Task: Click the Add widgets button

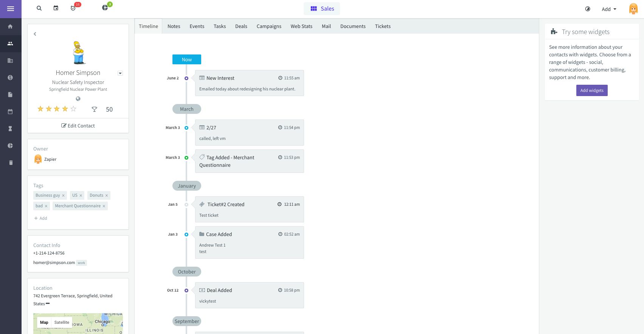Action: (x=592, y=90)
